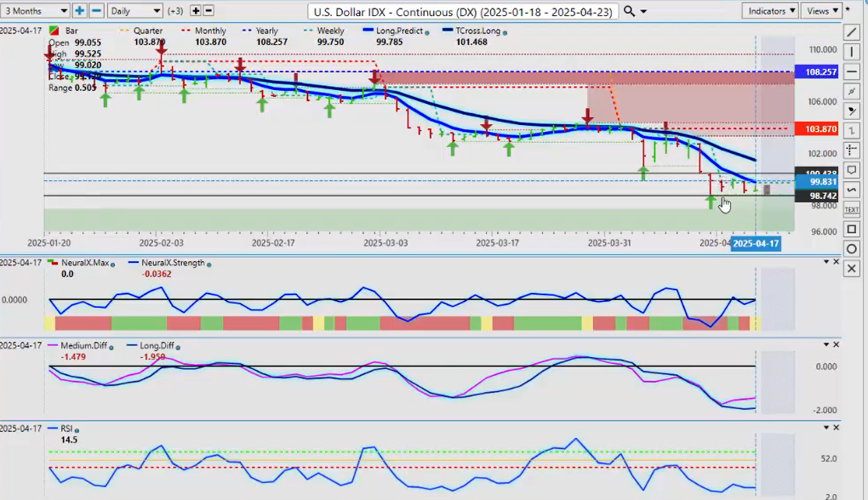Open the Views menu
This screenshot has width=868, height=500.
(x=822, y=11)
